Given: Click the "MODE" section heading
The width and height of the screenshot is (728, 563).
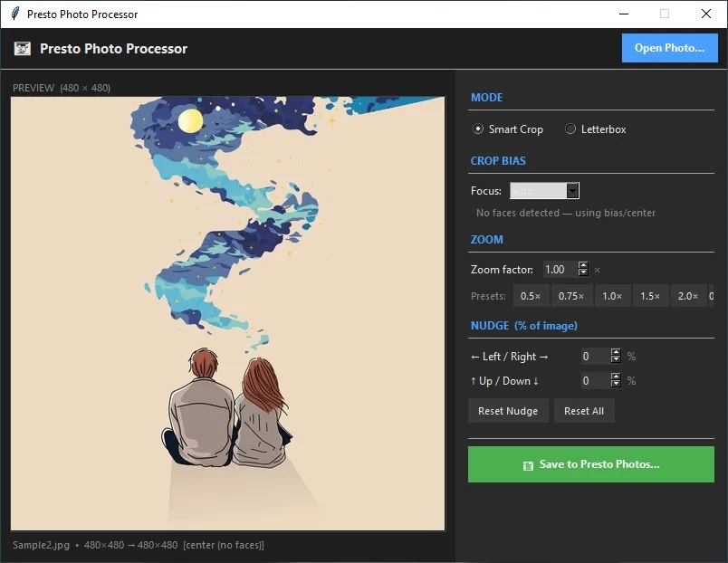Looking at the screenshot, I should point(486,98).
